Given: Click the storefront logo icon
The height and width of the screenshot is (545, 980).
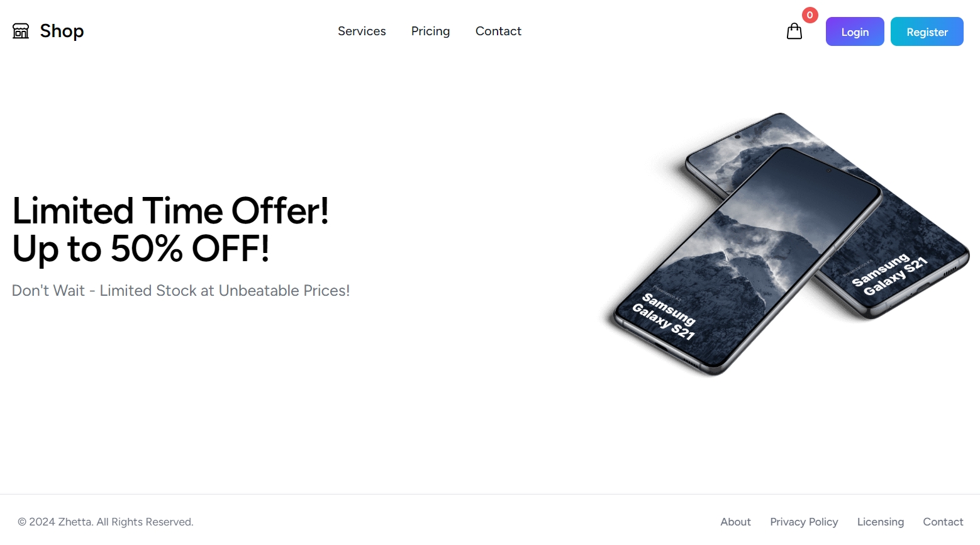Looking at the screenshot, I should click(x=21, y=31).
